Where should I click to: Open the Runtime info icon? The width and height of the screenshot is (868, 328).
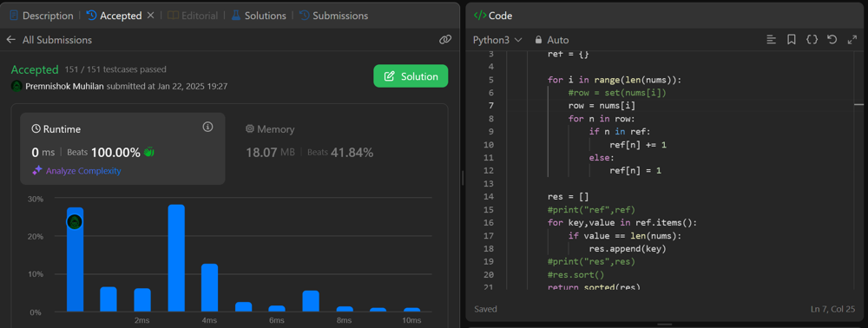[207, 128]
